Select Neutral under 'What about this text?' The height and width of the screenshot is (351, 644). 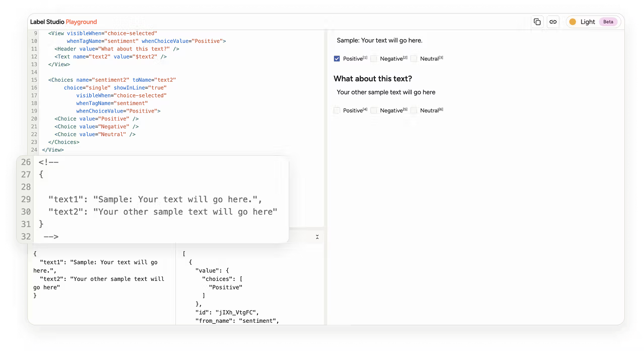[x=414, y=110]
